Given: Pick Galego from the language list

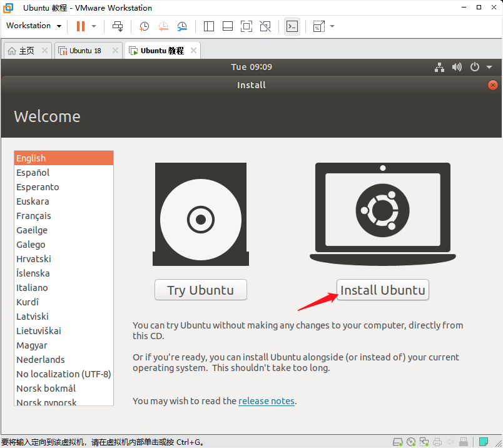Looking at the screenshot, I should coord(64,245).
